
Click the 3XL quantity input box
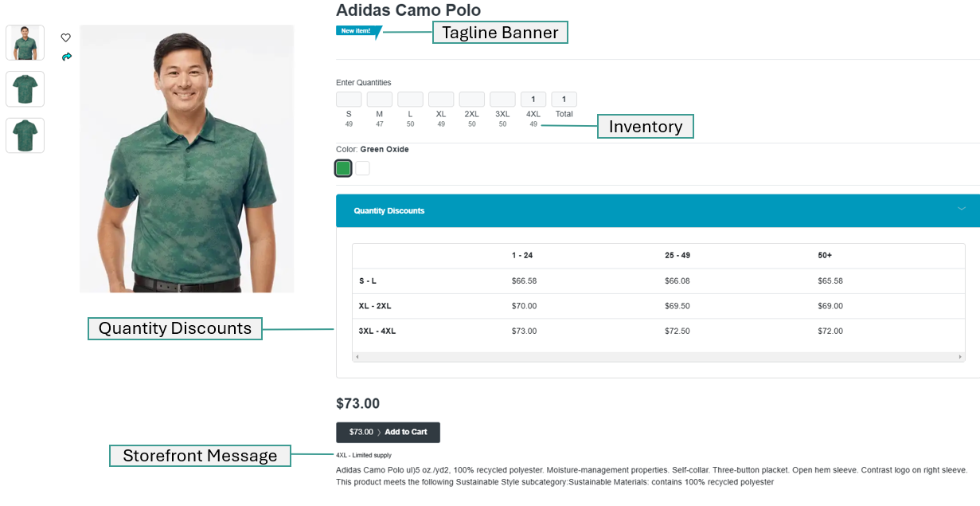502,100
